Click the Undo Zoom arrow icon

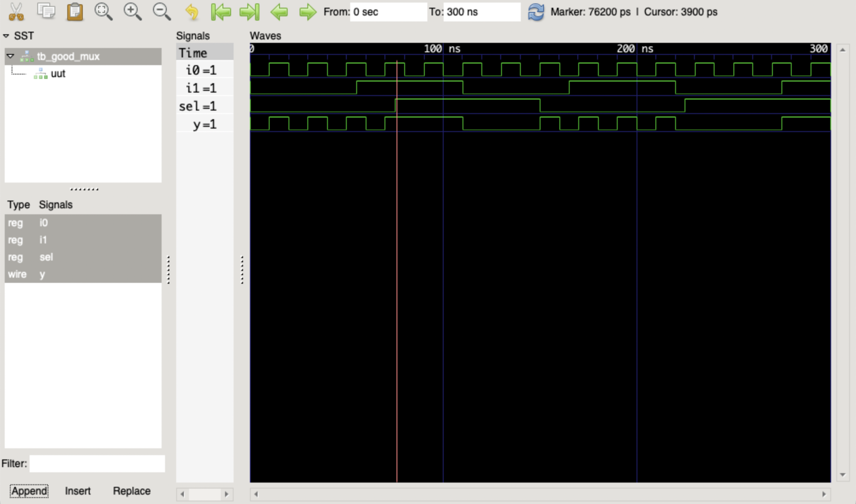[x=192, y=12]
